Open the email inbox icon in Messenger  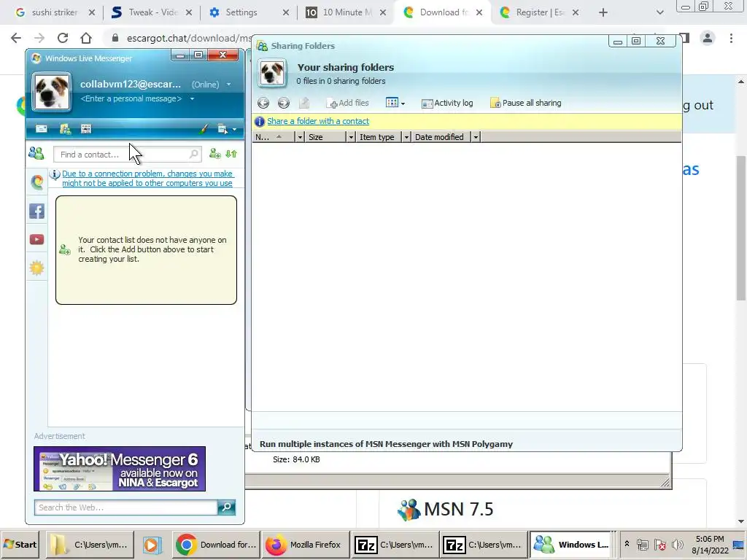42,128
